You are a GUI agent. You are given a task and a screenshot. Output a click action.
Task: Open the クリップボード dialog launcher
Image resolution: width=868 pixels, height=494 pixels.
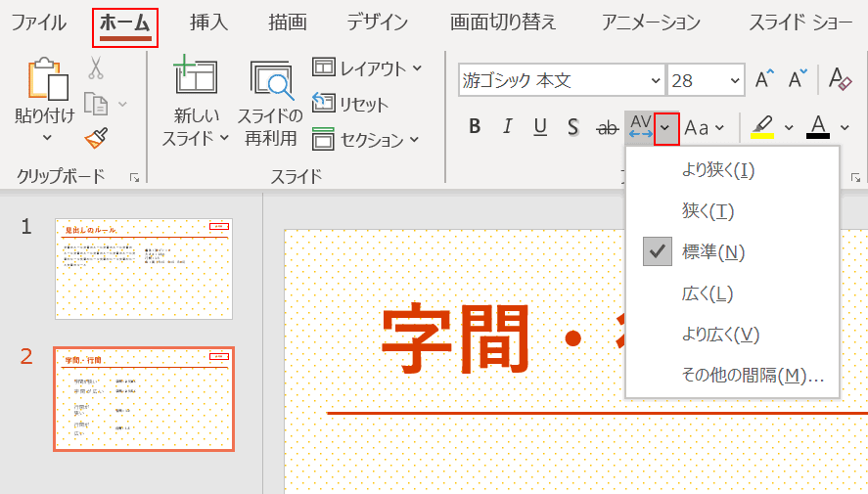tap(134, 178)
